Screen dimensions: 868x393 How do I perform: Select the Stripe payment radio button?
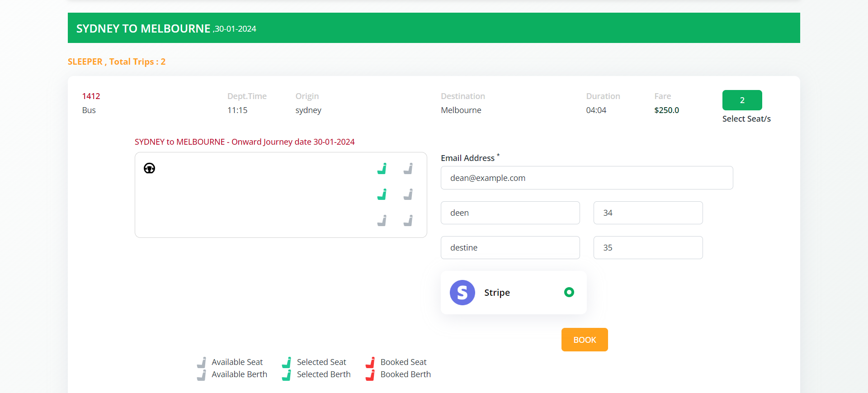click(569, 292)
